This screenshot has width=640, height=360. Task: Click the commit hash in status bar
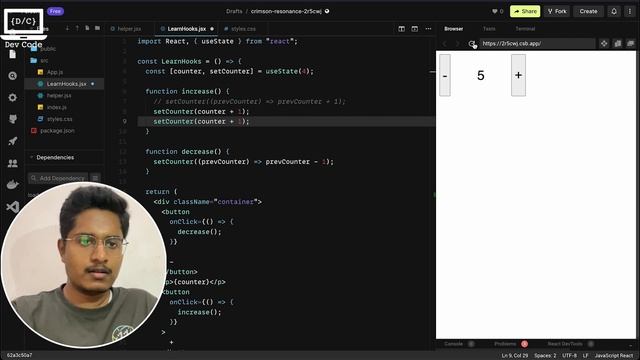click(x=19, y=355)
